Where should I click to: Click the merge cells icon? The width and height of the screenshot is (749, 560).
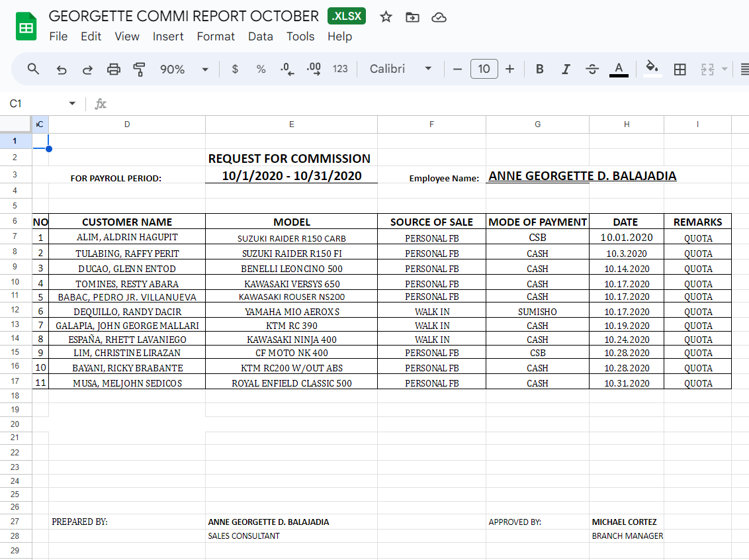click(707, 70)
